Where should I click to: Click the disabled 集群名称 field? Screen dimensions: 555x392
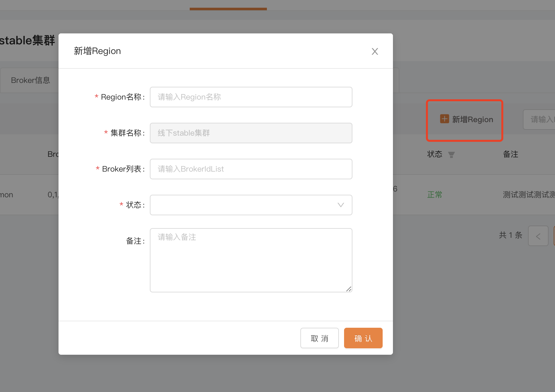(251, 133)
